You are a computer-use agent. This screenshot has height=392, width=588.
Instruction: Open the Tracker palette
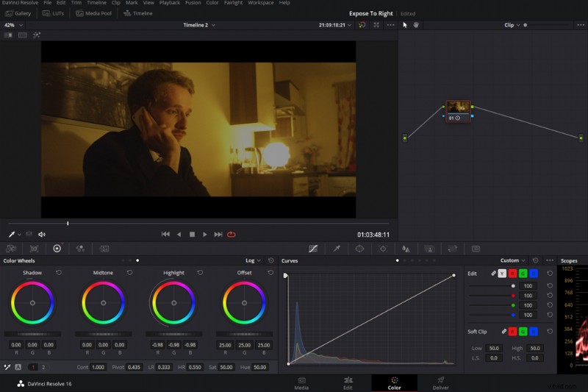383,249
